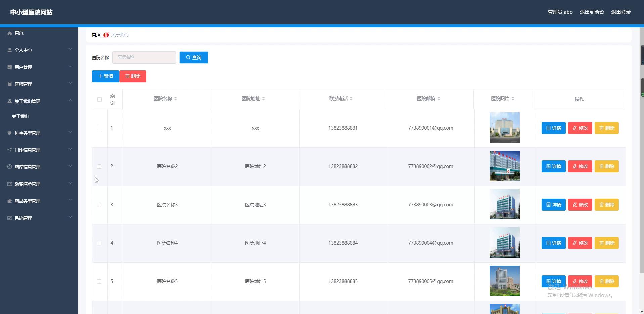
Task: Click the 医师管理 clipboard icon
Action: pyautogui.click(x=9, y=84)
